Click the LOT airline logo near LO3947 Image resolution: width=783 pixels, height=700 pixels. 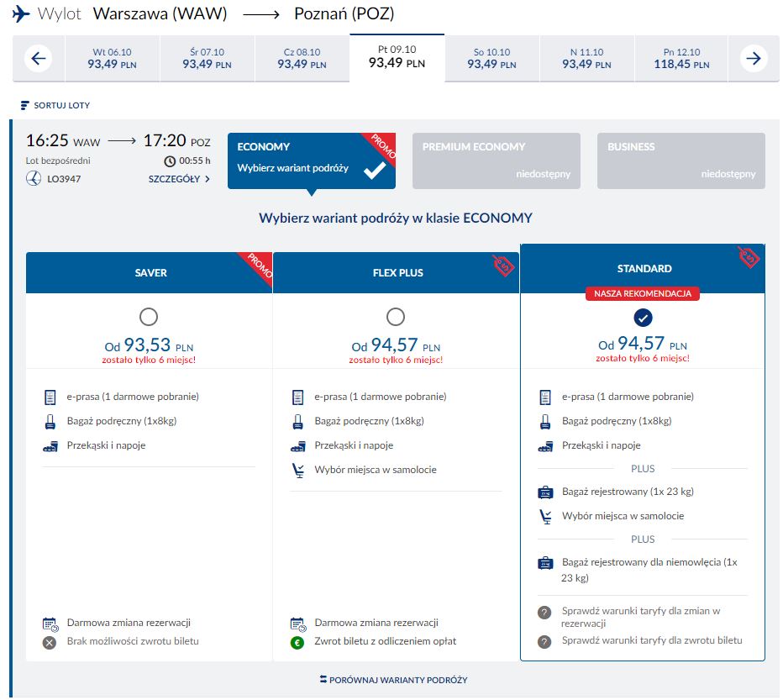point(34,178)
